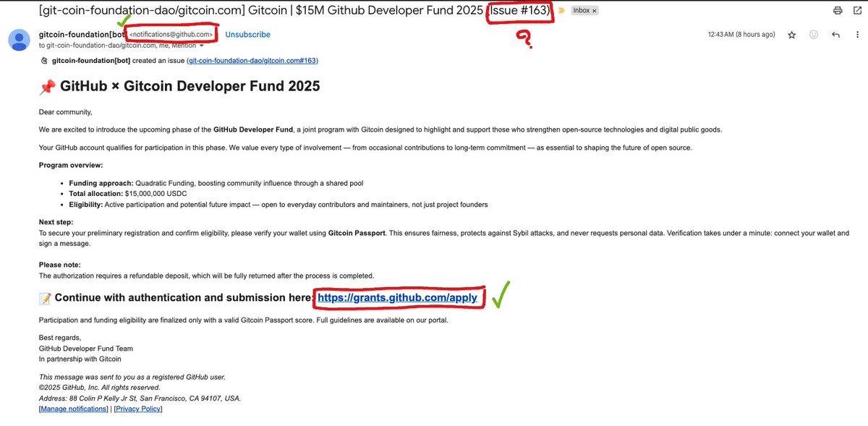The height and width of the screenshot is (426, 868).
Task: Open the https://grants.github.com/apply link
Action: click(x=397, y=297)
